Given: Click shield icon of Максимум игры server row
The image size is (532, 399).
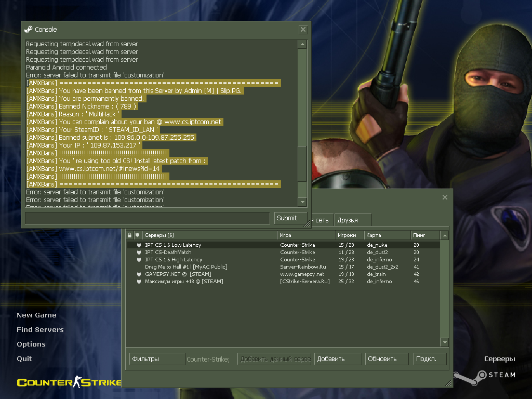Looking at the screenshot, I should point(139,282).
